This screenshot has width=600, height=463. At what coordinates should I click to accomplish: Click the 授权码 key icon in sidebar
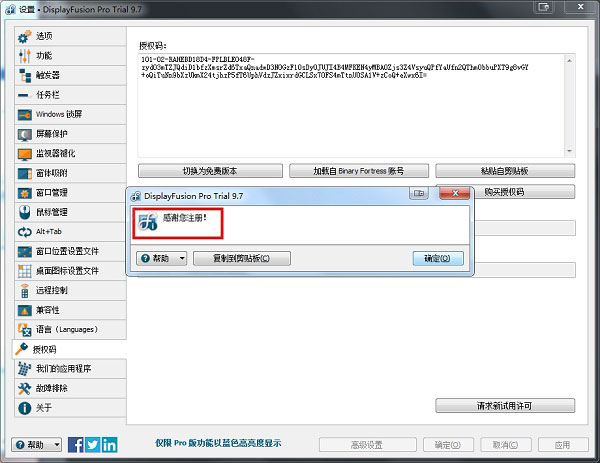(23, 349)
